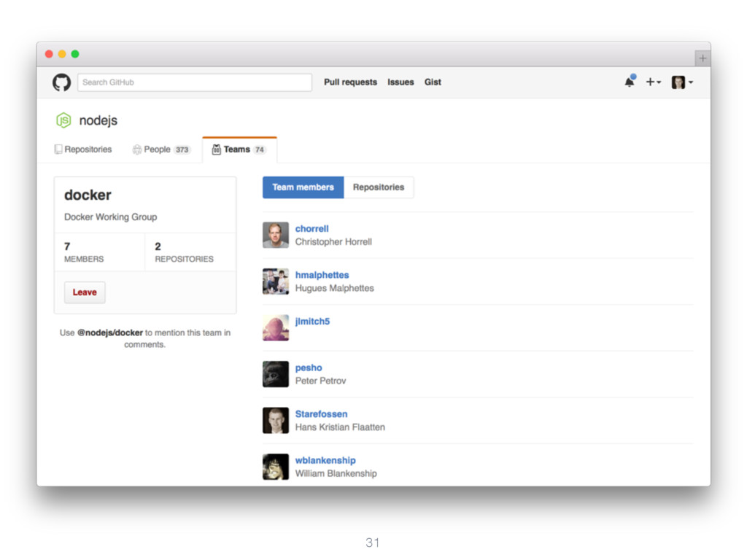Screen dimensions: 747x560
Task: Click the 373 People count badge
Action: point(182,149)
